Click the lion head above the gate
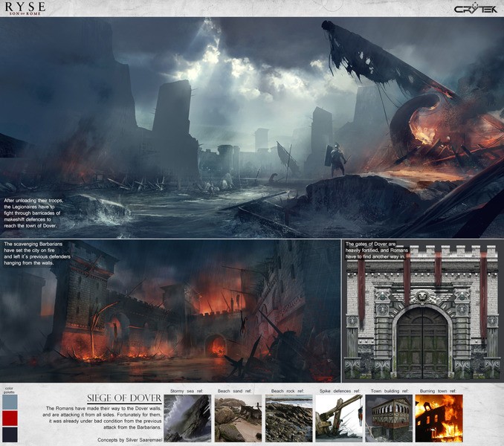This screenshot has width=504, height=446. click(421, 297)
